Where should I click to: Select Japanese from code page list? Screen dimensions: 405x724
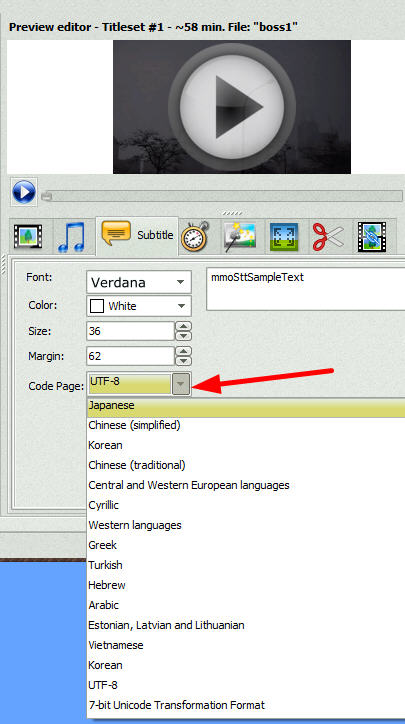[x=246, y=406]
